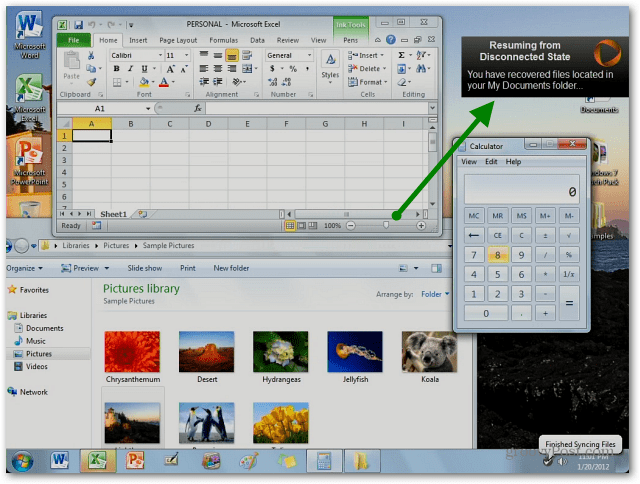Switch to the Data tab
The height and width of the screenshot is (484, 640).
point(257,40)
